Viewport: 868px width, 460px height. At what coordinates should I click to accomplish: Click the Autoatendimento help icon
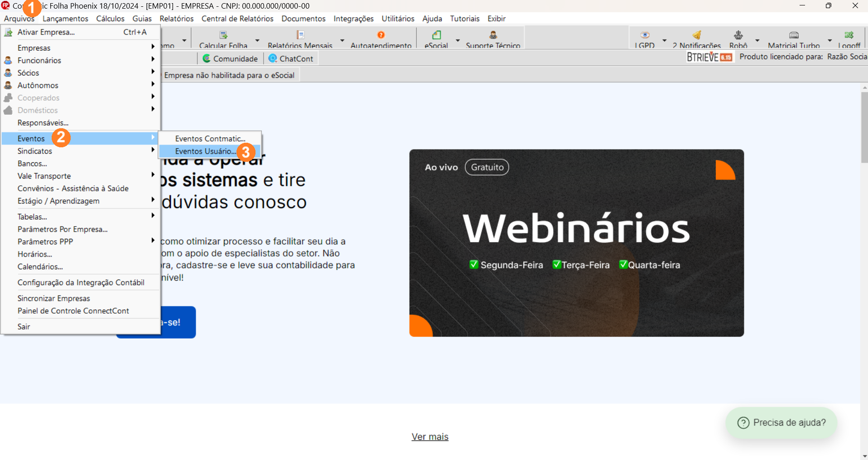tap(381, 35)
